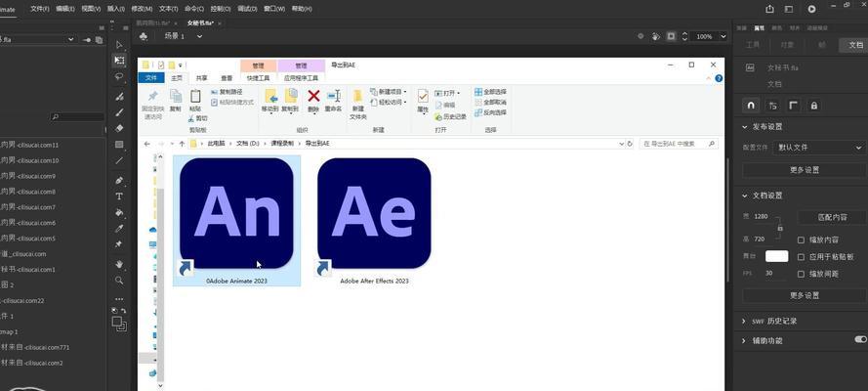868x391 pixels.
Task: Click the Test Movie play button
Action: [811, 9]
